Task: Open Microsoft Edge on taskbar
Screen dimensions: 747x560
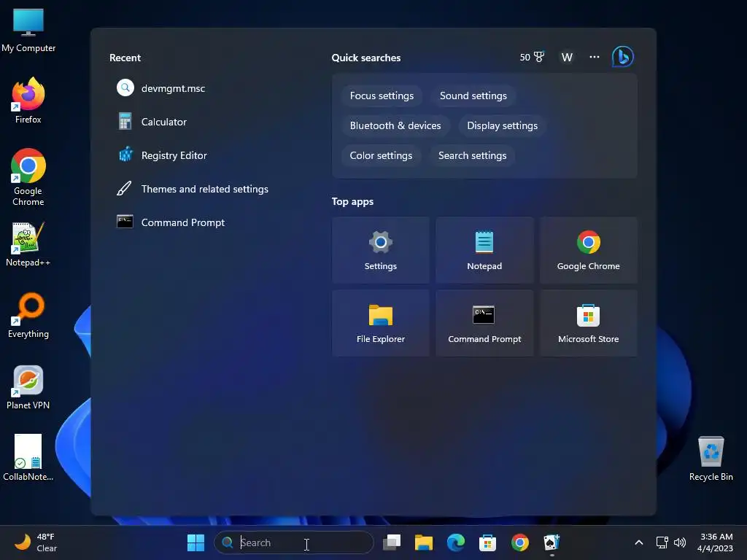Action: point(456,542)
